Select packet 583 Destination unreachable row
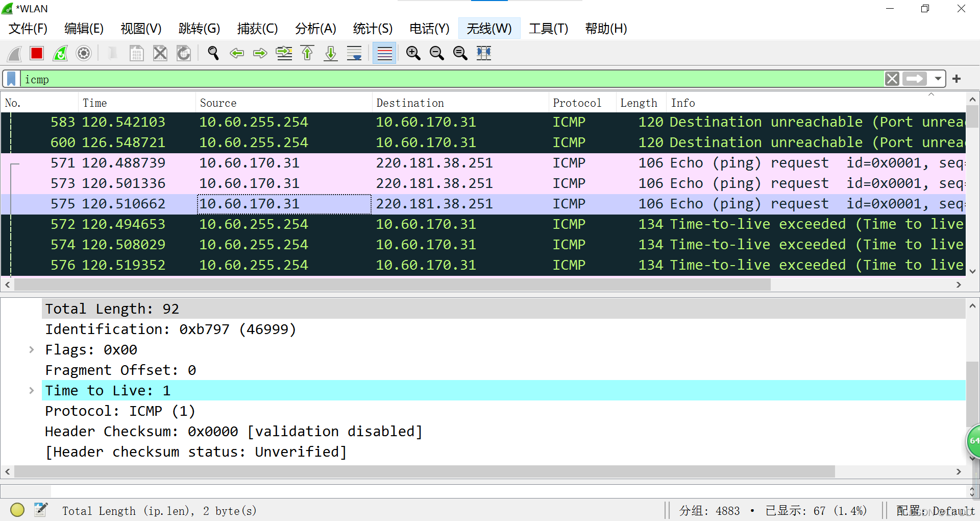 (483, 122)
